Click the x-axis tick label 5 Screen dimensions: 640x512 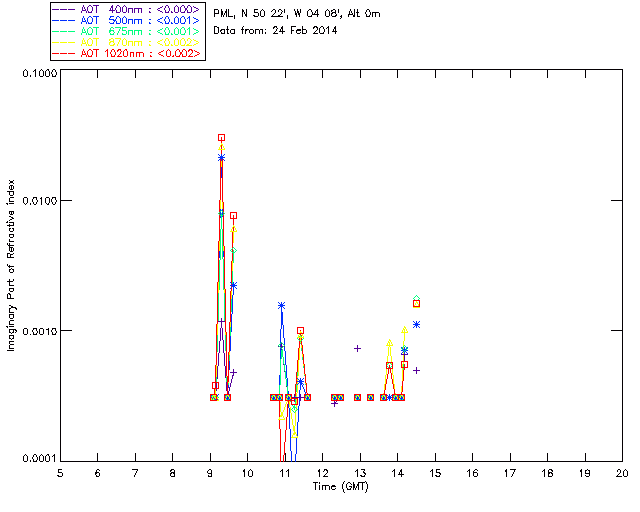60,473
